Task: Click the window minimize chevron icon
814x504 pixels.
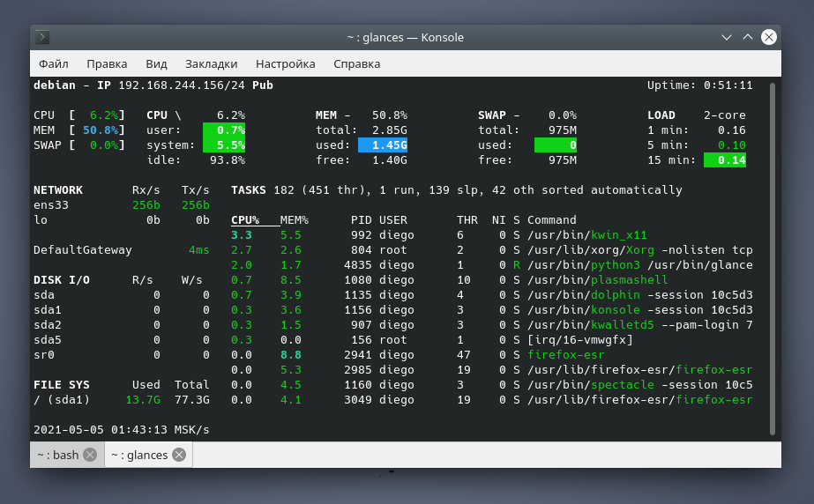Action: click(x=726, y=37)
